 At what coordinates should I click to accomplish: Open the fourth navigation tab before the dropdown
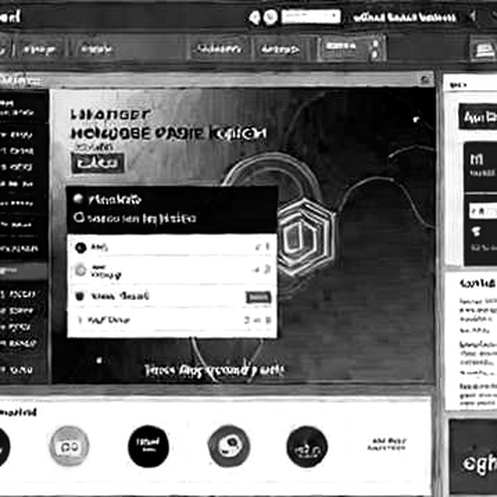pos(280,50)
